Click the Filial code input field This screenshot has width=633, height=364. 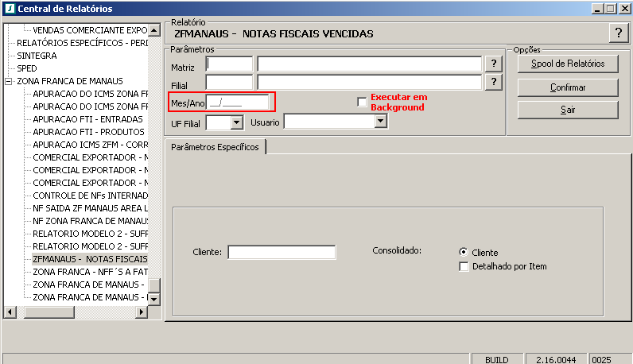[229, 83]
